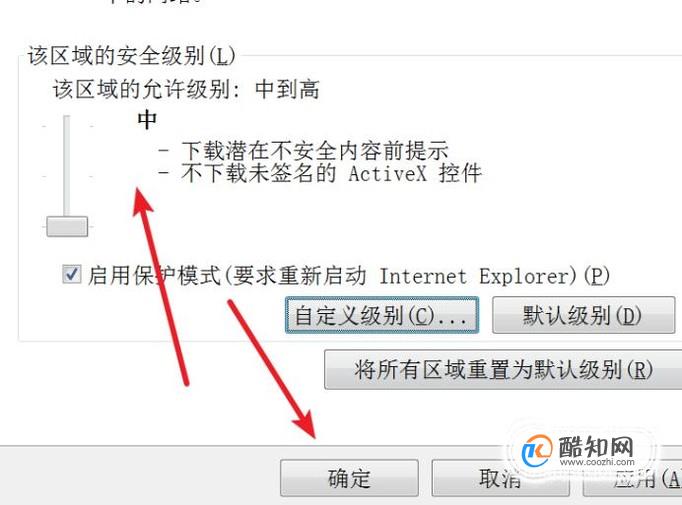Click the middle tick mark of the security slider

[x=67, y=176]
